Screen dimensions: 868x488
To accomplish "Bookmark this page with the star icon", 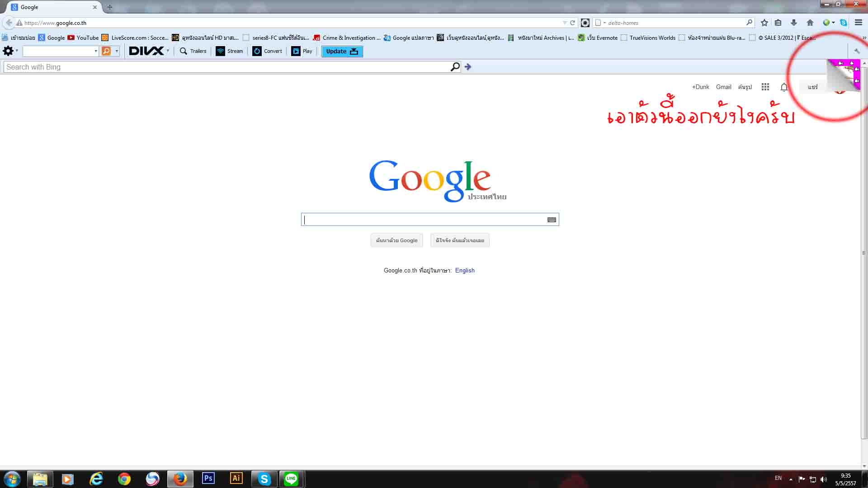I will click(x=764, y=23).
